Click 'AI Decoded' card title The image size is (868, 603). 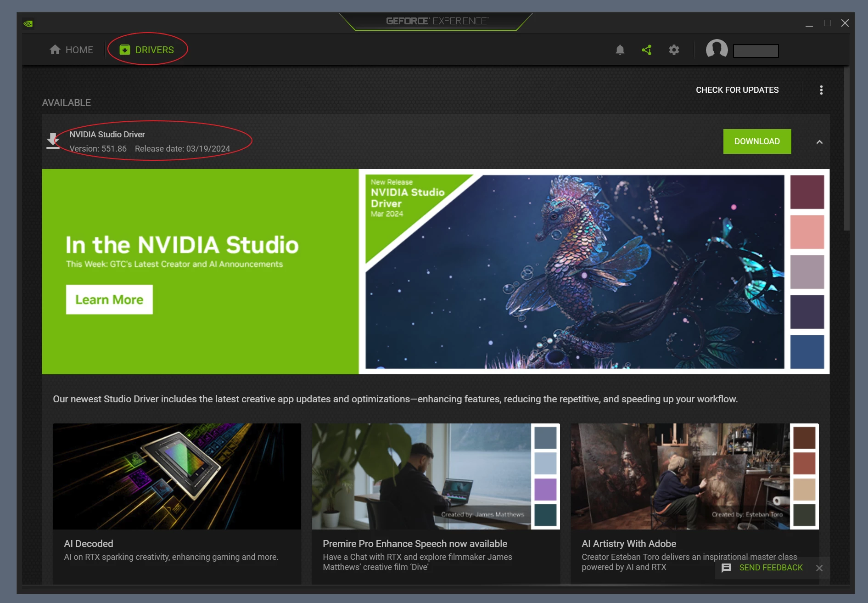[89, 544]
